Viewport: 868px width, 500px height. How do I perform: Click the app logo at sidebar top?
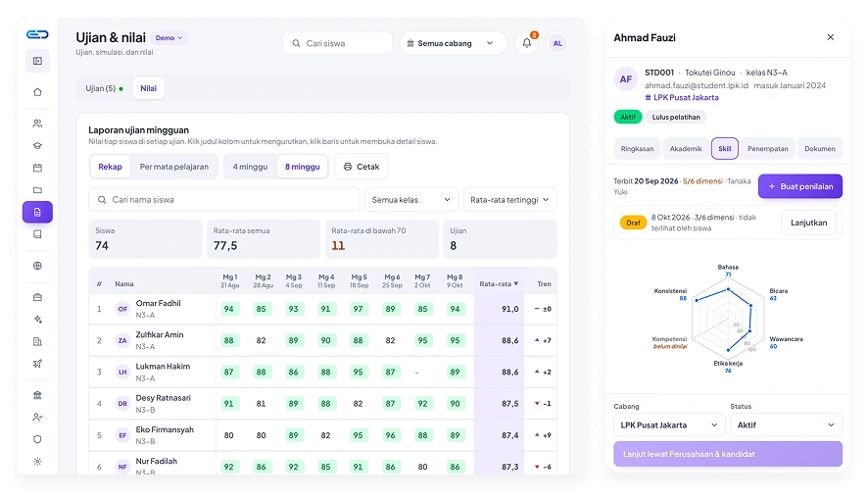(37, 34)
